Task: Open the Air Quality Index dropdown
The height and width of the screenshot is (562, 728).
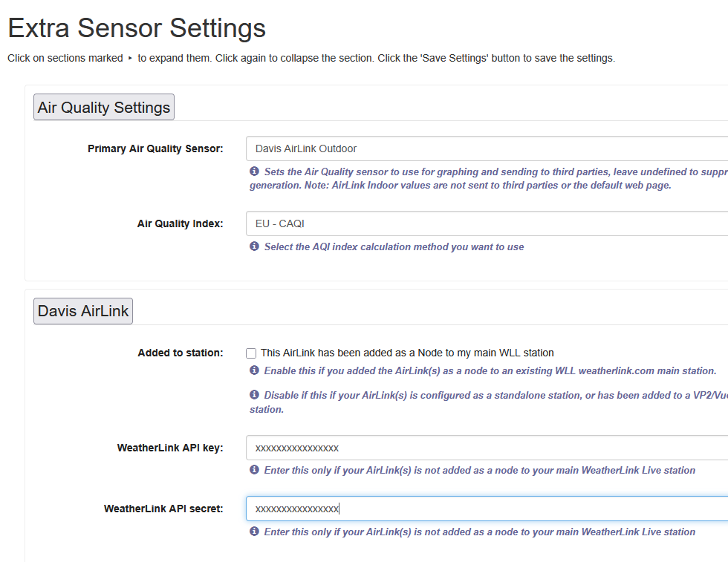Action: [x=487, y=223]
